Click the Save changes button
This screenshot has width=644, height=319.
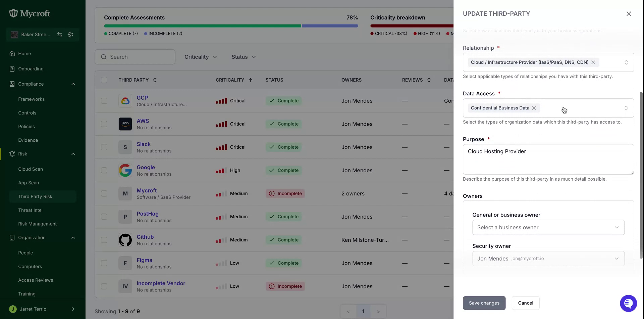point(484,303)
